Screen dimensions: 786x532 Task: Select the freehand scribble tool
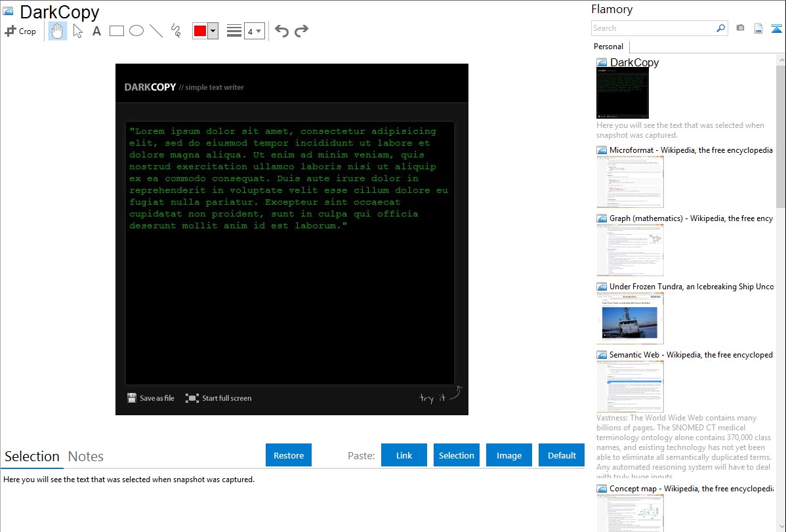coord(176,31)
